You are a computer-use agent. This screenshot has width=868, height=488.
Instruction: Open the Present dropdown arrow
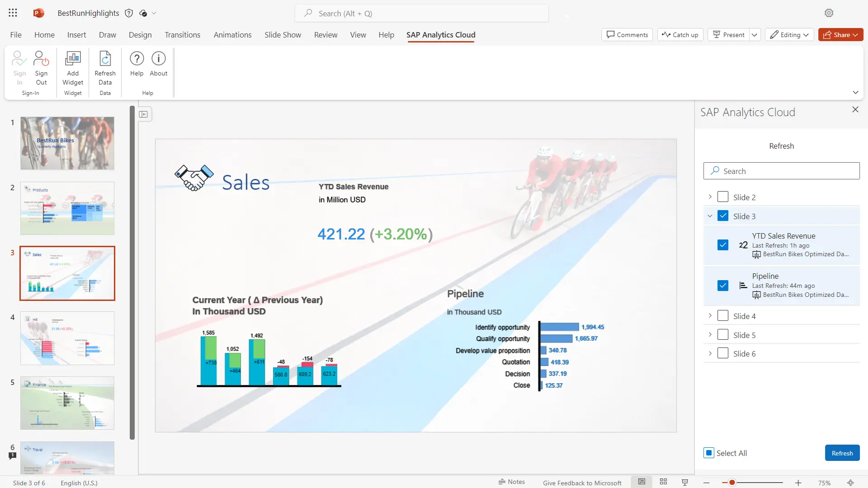point(755,35)
